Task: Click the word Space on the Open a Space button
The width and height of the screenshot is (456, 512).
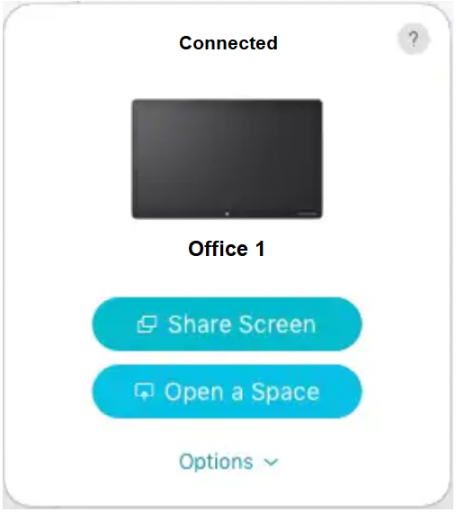Action: tap(285, 393)
